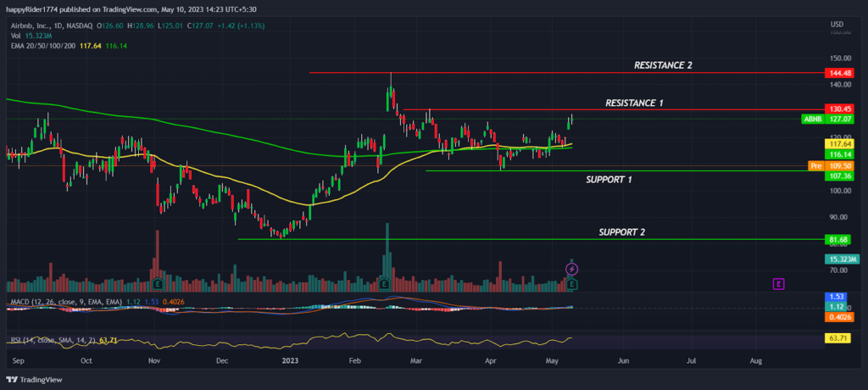This screenshot has width=868, height=390.
Task: Click the +1.42 (+1.13%) change value
Action: [240, 25]
